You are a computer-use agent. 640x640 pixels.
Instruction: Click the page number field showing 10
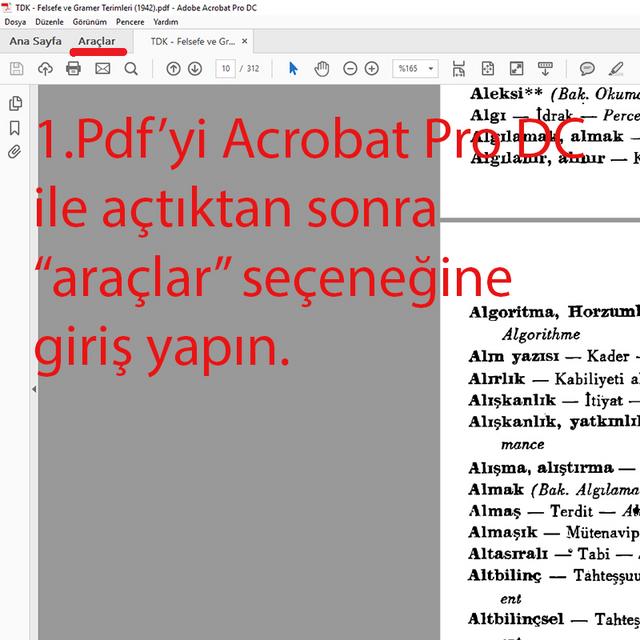pyautogui.click(x=226, y=69)
